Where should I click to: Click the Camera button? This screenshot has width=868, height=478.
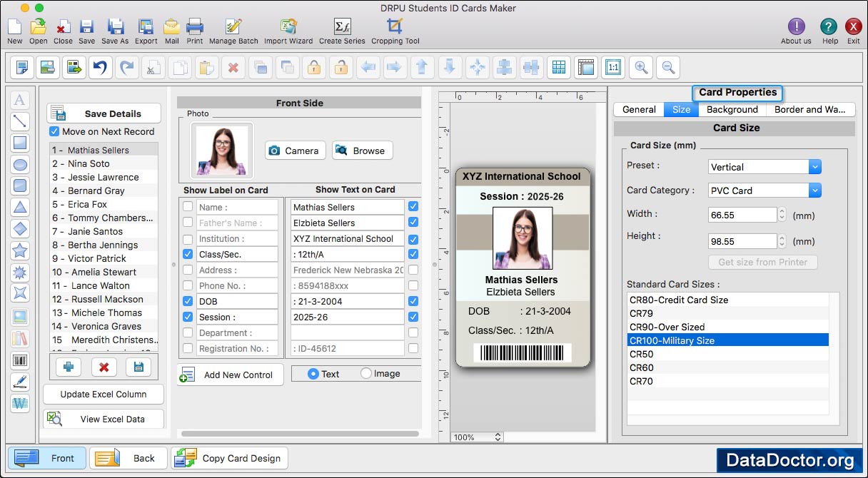296,151
